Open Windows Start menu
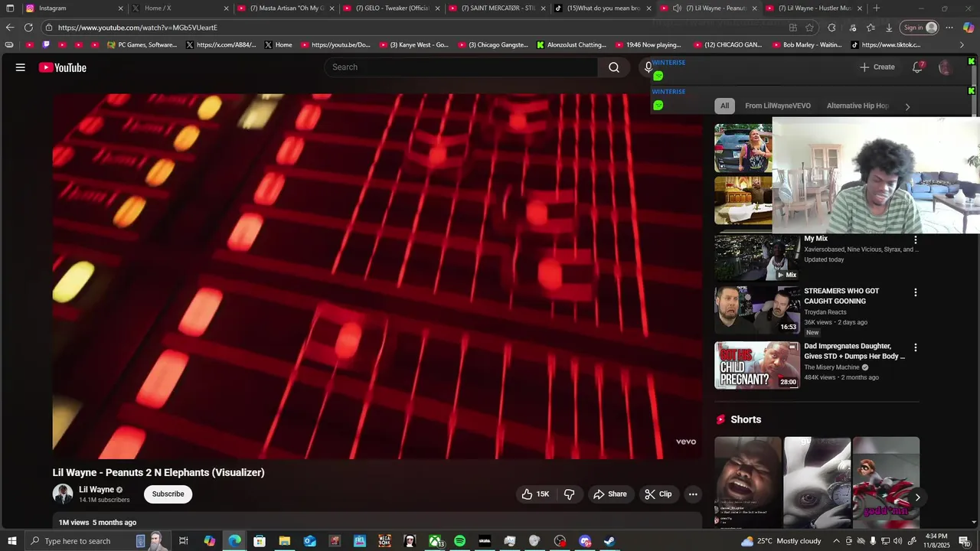The image size is (980, 551). (11, 541)
